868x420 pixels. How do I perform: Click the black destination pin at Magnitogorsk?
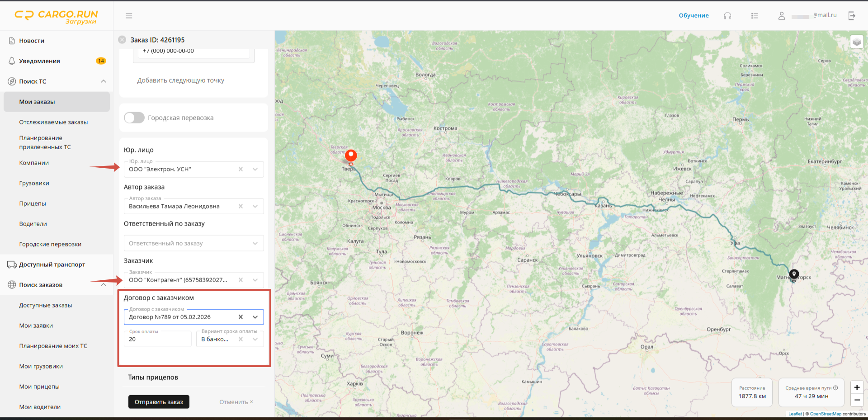point(794,274)
